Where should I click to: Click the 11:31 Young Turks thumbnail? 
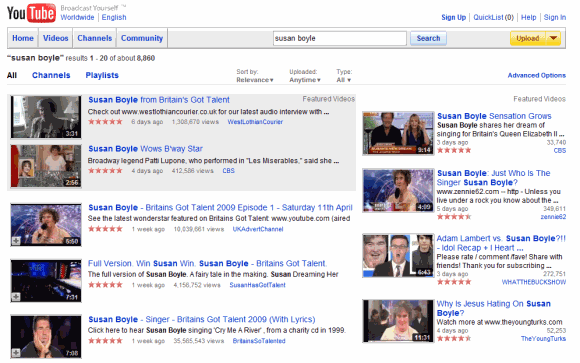(398, 321)
